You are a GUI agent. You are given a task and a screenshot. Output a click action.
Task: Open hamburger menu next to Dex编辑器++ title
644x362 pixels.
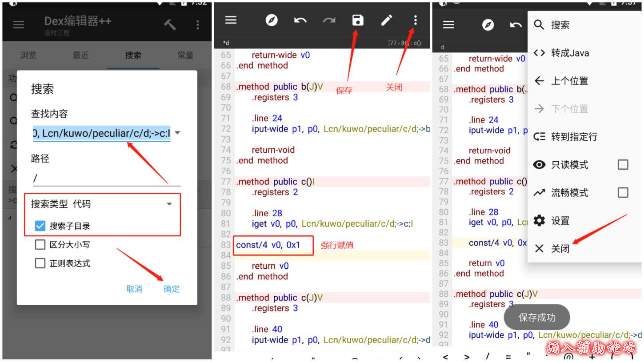(19, 24)
